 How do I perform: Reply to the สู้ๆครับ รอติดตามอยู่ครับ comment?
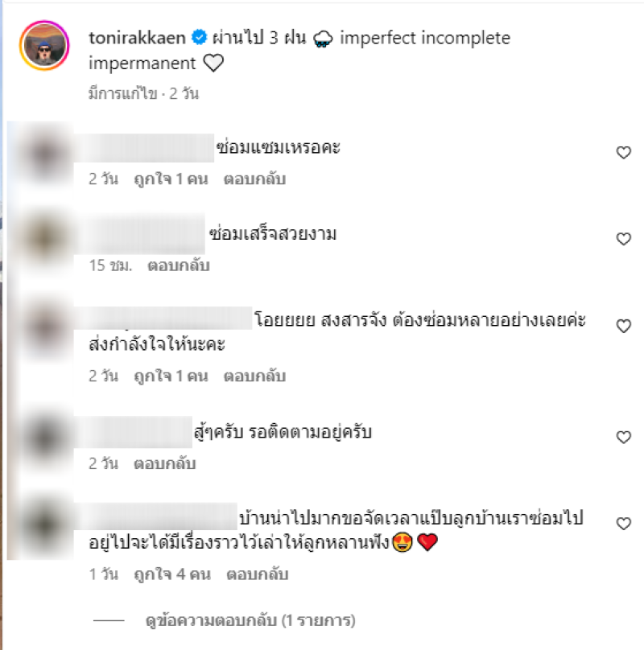pyautogui.click(x=165, y=463)
